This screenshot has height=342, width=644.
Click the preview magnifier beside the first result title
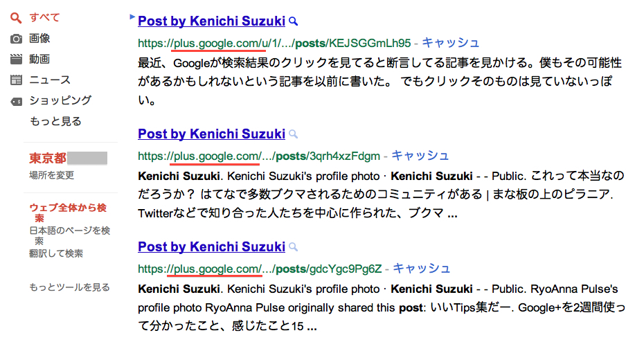293,21
